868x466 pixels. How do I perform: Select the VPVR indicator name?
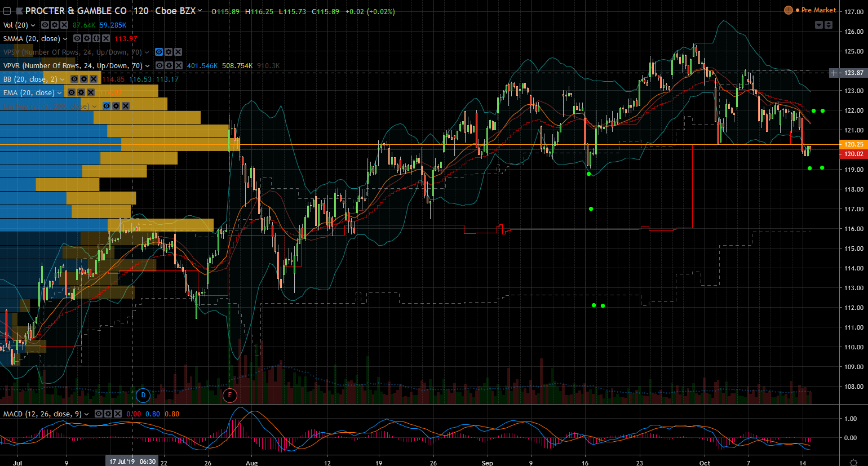click(73, 65)
